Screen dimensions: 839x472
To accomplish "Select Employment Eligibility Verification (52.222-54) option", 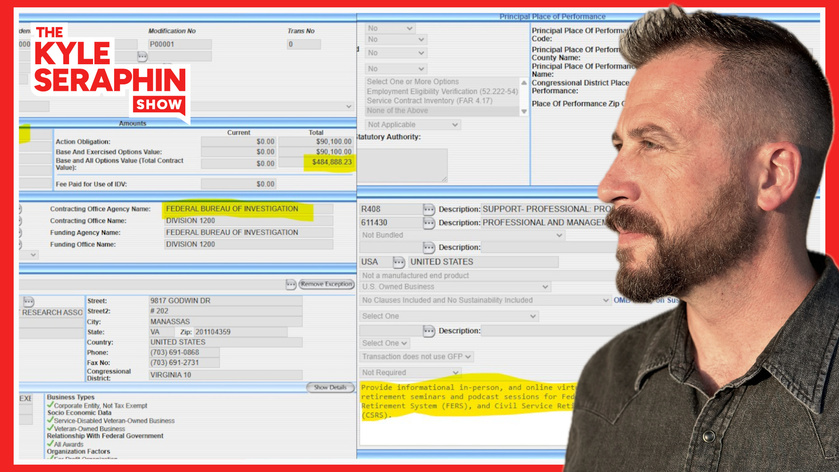I will [442, 92].
